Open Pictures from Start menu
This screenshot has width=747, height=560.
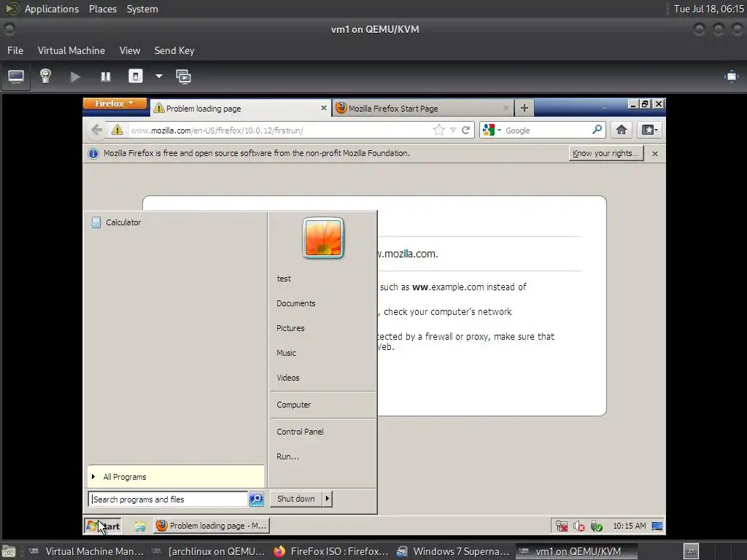pyautogui.click(x=290, y=328)
